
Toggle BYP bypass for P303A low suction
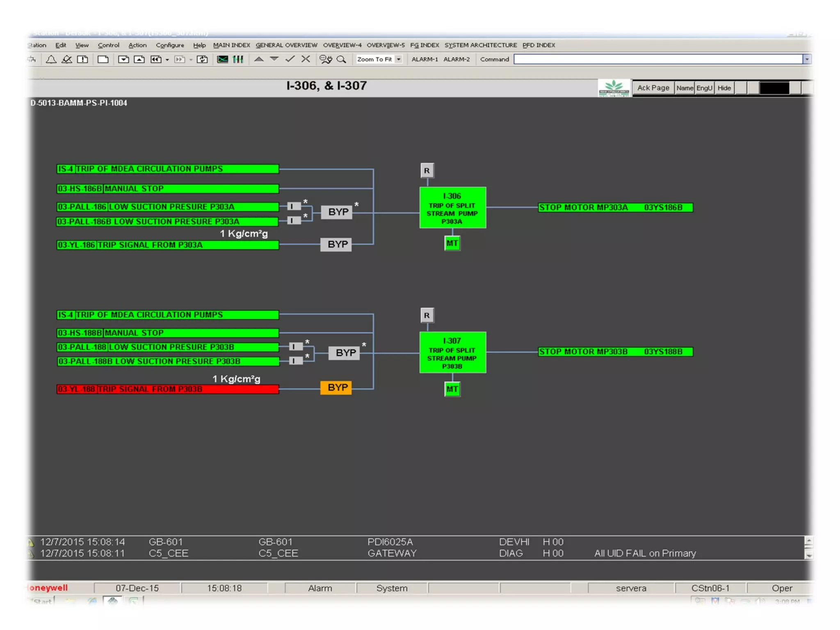tap(337, 212)
